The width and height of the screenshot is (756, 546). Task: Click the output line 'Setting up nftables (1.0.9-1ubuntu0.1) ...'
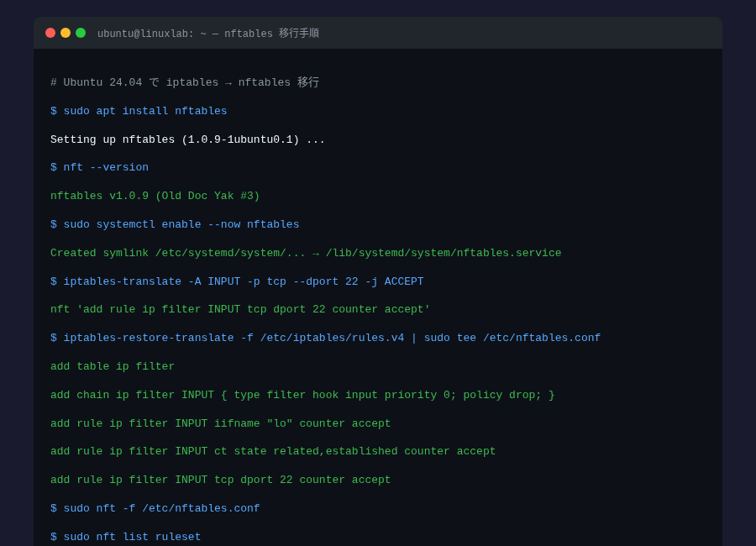(187, 139)
